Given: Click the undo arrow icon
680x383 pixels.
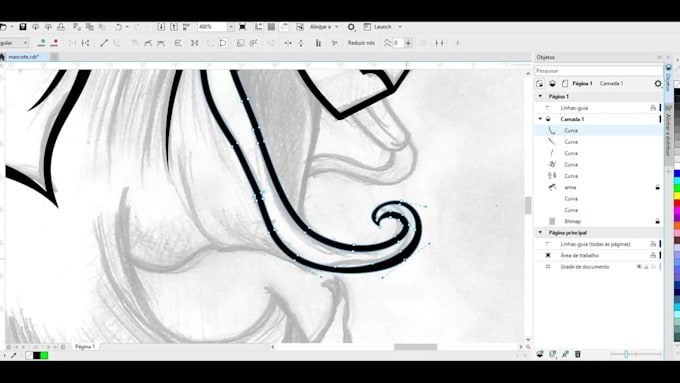Looking at the screenshot, I should pyautogui.click(x=118, y=27).
